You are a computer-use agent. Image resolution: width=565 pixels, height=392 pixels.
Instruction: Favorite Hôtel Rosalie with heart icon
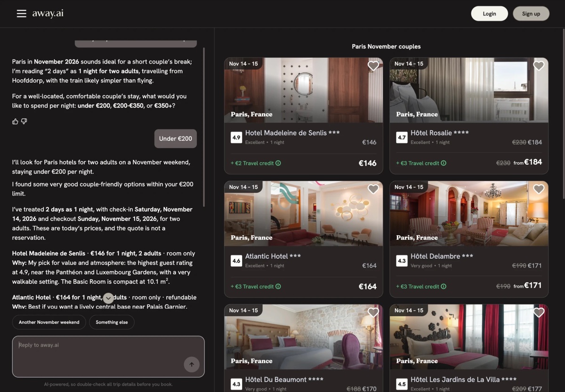pyautogui.click(x=539, y=66)
